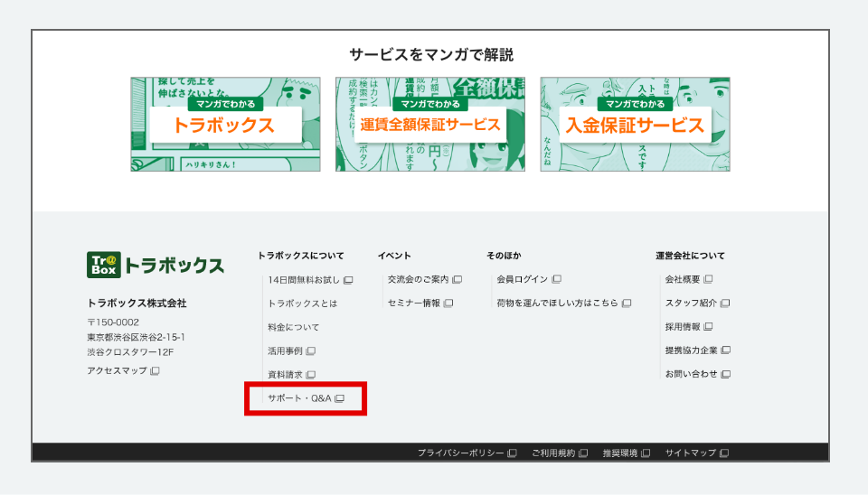Image resolution: width=868 pixels, height=495 pixels.
Task: Click external-link icon beside 推奨環境
Action: pyautogui.click(x=646, y=453)
